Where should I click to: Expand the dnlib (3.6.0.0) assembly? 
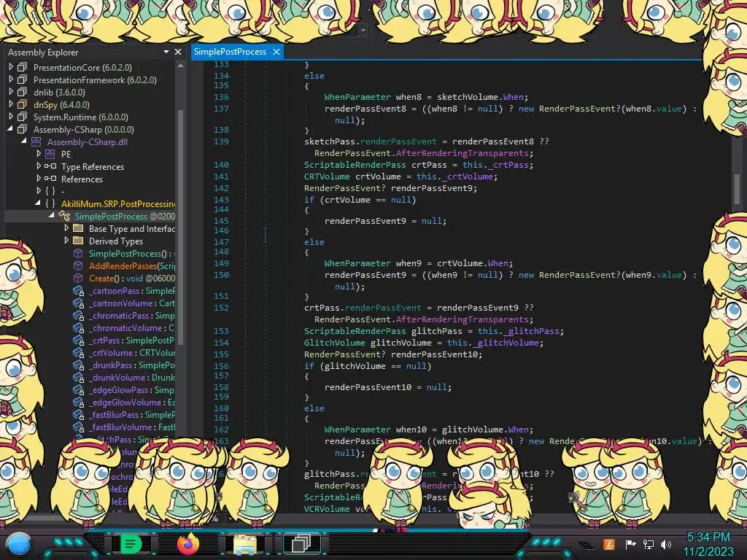[x=11, y=92]
